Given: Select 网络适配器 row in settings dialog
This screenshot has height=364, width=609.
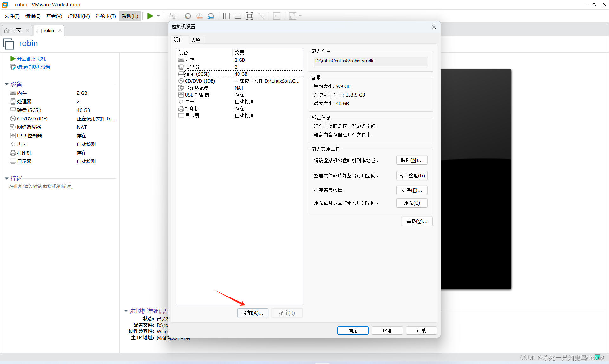Looking at the screenshot, I should [x=239, y=88].
